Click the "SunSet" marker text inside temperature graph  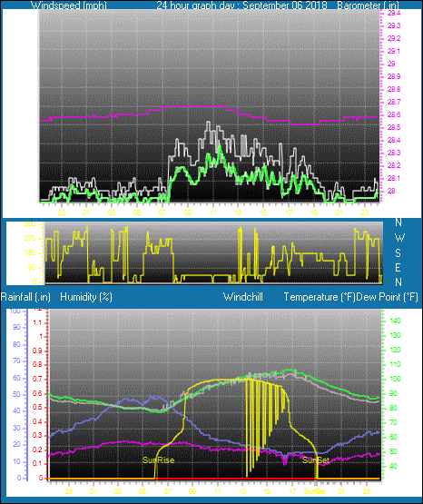tap(316, 460)
